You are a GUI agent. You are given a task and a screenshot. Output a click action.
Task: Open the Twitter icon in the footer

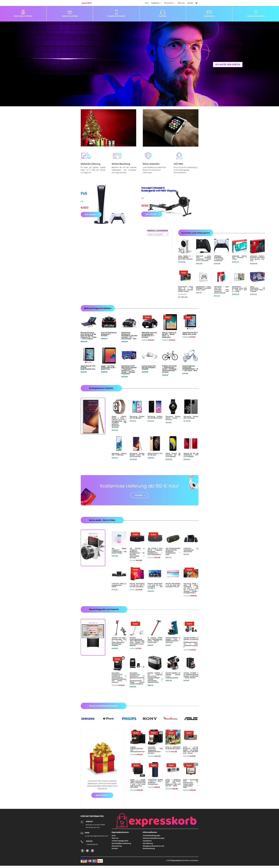pyautogui.click(x=87, y=851)
